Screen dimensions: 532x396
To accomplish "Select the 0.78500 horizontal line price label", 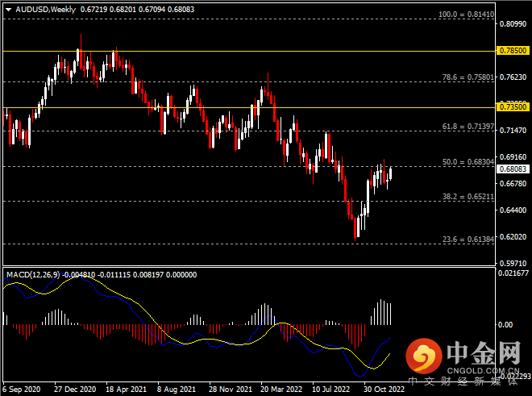I will (513, 50).
